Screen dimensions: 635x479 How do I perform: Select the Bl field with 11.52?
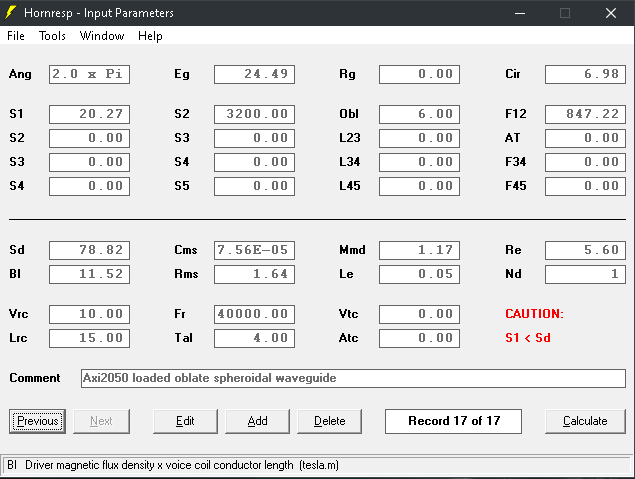89,274
